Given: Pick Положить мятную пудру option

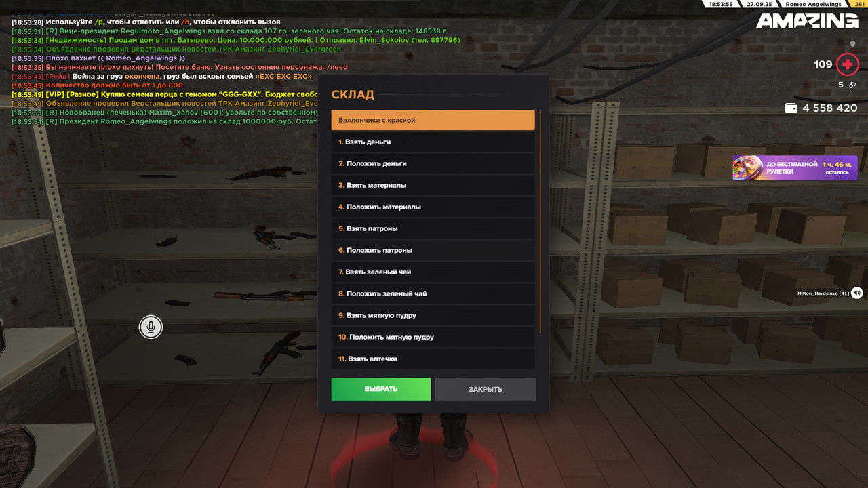Looking at the screenshot, I should point(433,337).
